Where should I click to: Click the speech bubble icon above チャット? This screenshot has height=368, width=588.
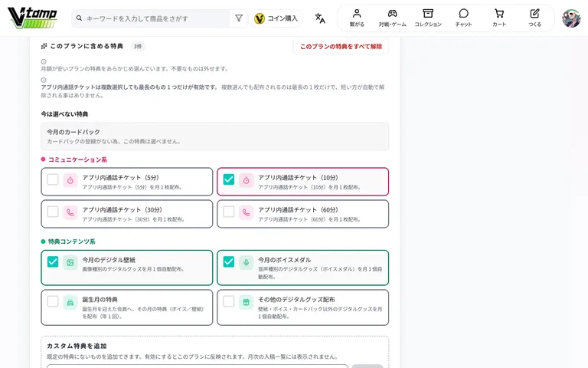tap(463, 14)
